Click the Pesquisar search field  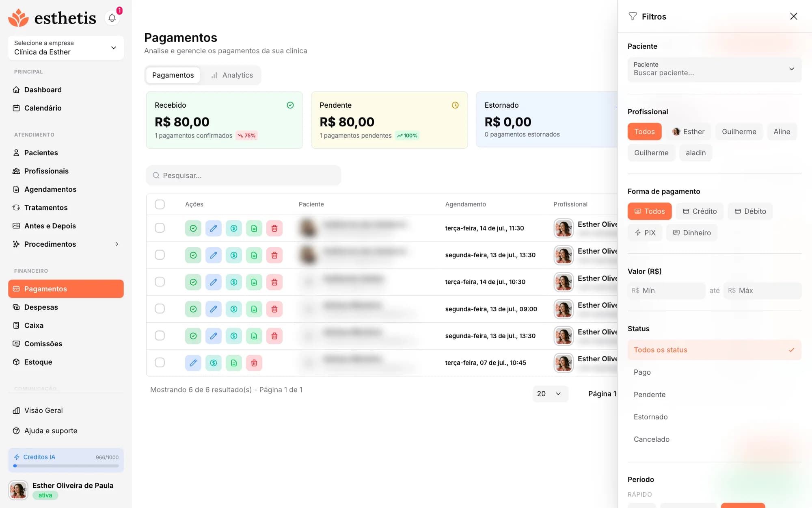coord(244,176)
